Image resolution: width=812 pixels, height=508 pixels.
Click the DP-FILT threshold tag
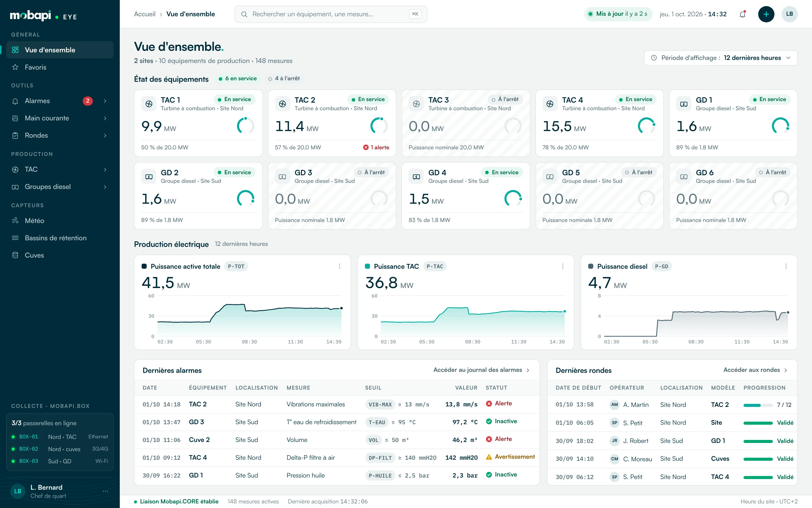click(x=380, y=458)
